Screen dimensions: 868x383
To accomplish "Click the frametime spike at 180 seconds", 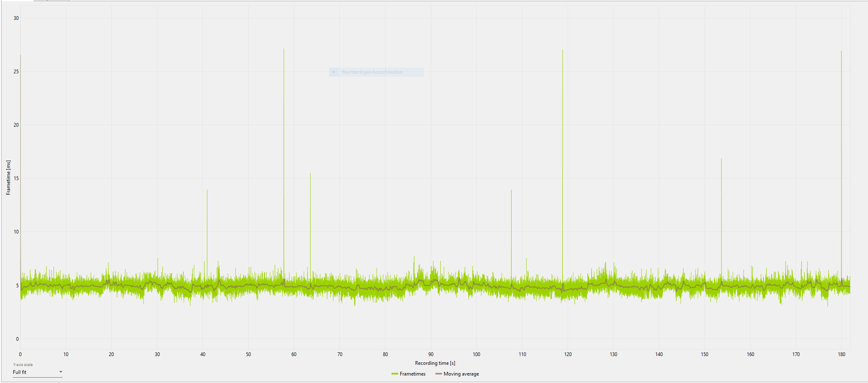I will [841, 124].
